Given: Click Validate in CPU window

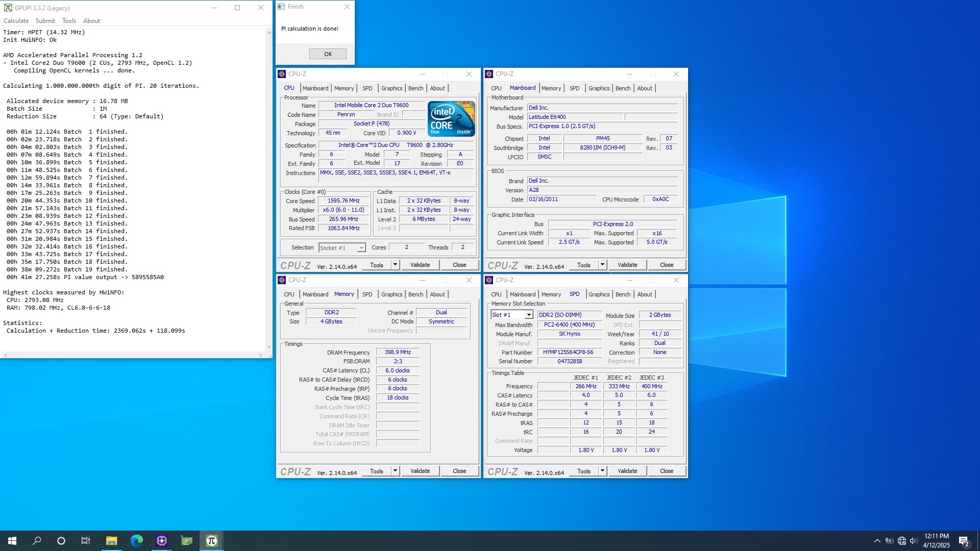Looking at the screenshot, I should pyautogui.click(x=420, y=265).
